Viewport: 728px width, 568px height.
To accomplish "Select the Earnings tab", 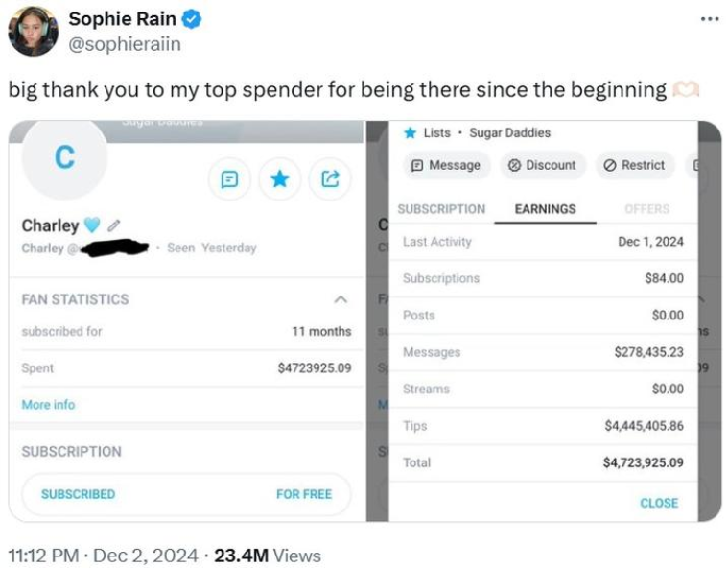I will click(545, 208).
